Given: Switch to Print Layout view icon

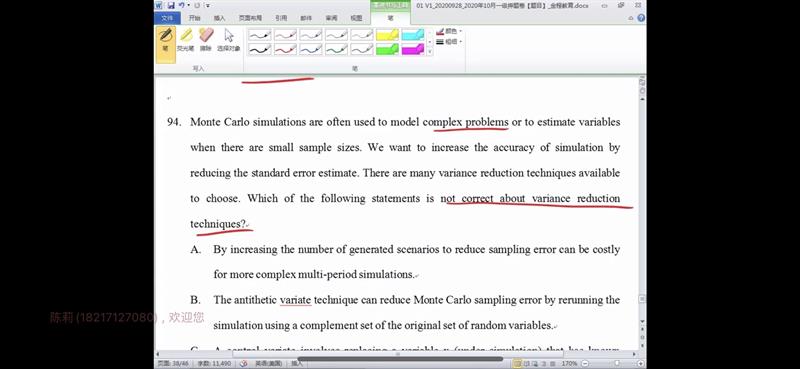Looking at the screenshot, I should pos(518,364).
